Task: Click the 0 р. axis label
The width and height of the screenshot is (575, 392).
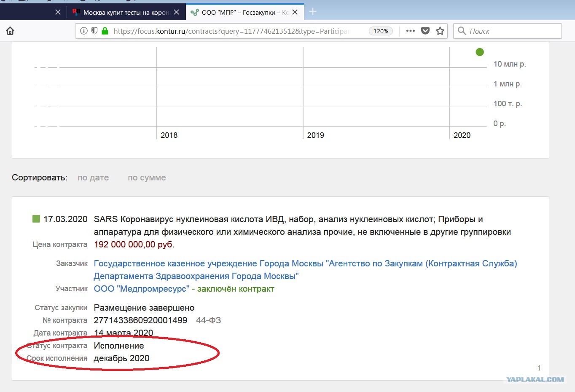Action: pos(500,124)
